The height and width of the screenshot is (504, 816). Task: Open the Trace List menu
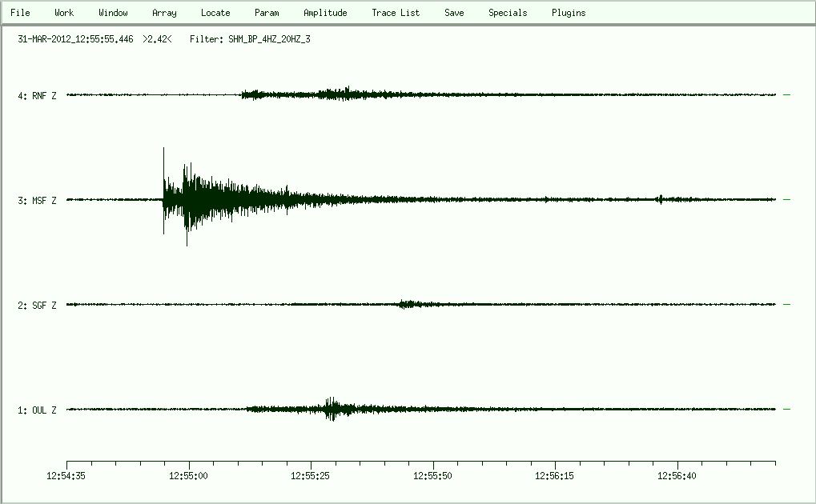pyautogui.click(x=396, y=13)
